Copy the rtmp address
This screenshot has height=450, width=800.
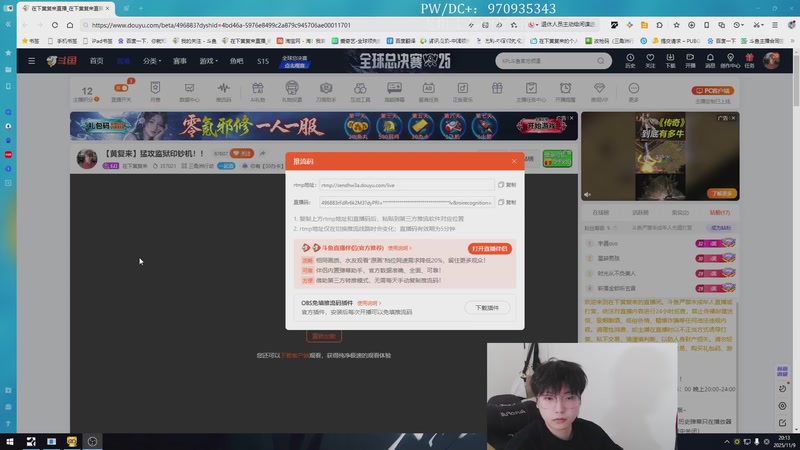507,185
